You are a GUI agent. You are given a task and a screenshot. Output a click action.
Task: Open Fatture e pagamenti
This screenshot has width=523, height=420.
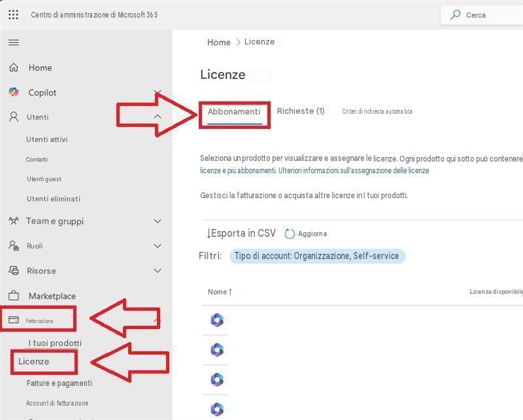[x=59, y=383]
